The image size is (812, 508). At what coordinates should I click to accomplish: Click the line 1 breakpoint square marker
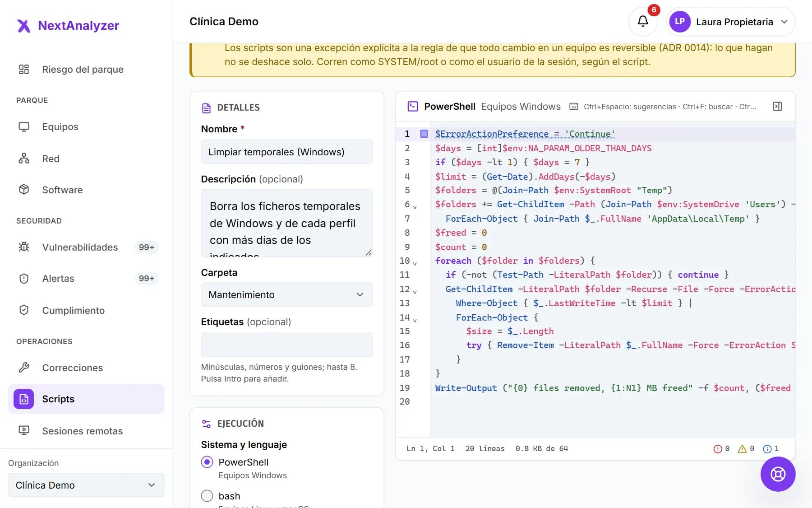(x=424, y=134)
